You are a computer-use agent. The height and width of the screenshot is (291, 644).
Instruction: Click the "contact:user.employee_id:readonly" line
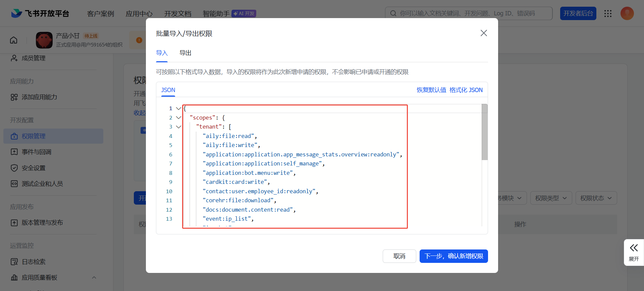pyautogui.click(x=260, y=191)
